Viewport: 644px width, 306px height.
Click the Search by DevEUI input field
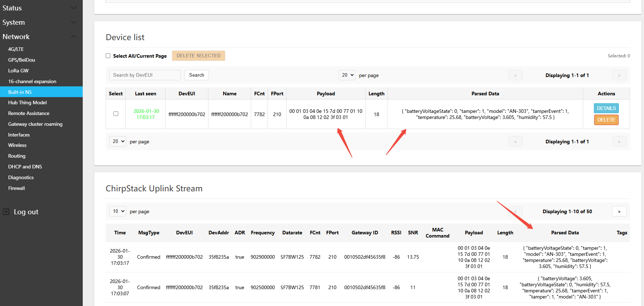point(145,75)
